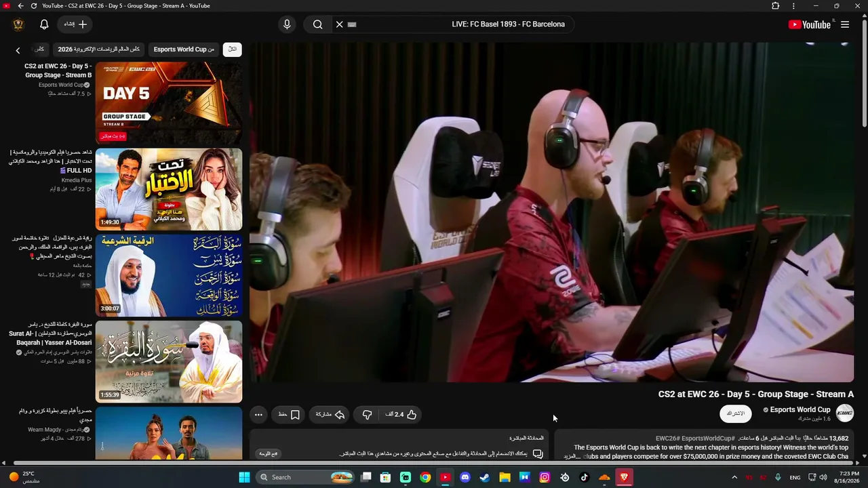
Task: Open YouTube notifications bell
Action: point(44,24)
